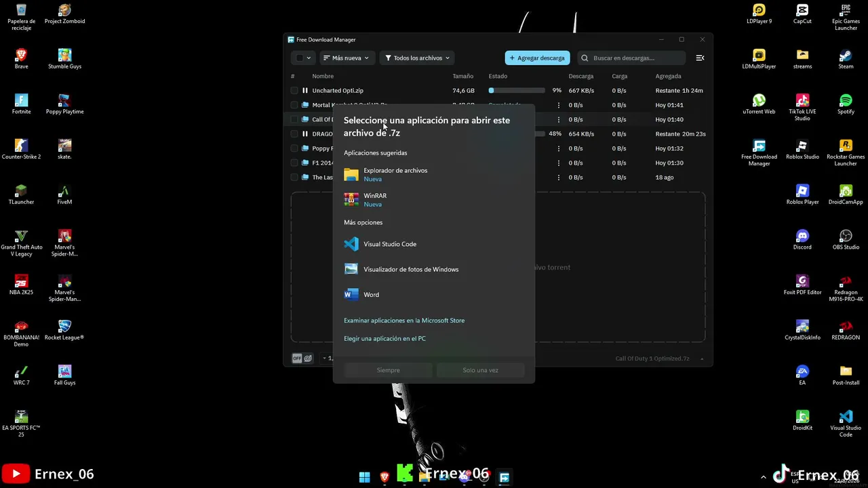The width and height of the screenshot is (868, 488).
Task: Click the Solo una vez button
Action: [x=480, y=370]
